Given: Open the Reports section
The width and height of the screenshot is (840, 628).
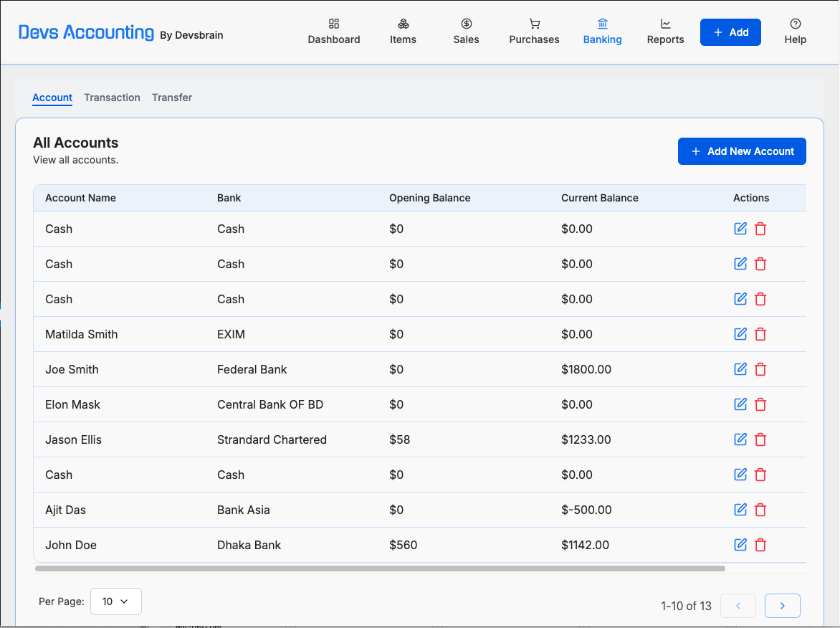Looking at the screenshot, I should (x=665, y=32).
